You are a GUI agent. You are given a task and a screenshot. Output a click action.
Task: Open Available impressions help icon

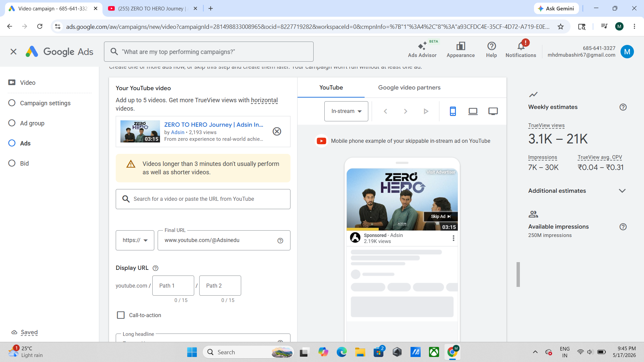623,227
